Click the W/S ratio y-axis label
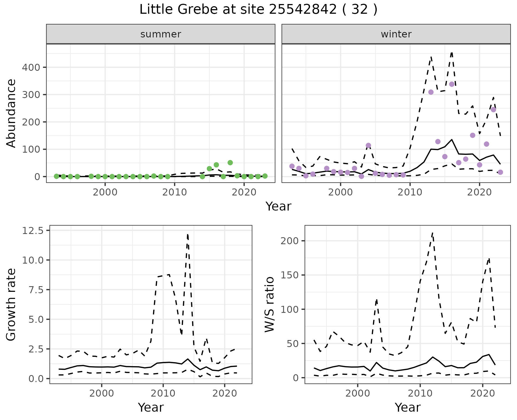The width and height of the screenshot is (517, 420). pyautogui.click(x=269, y=304)
